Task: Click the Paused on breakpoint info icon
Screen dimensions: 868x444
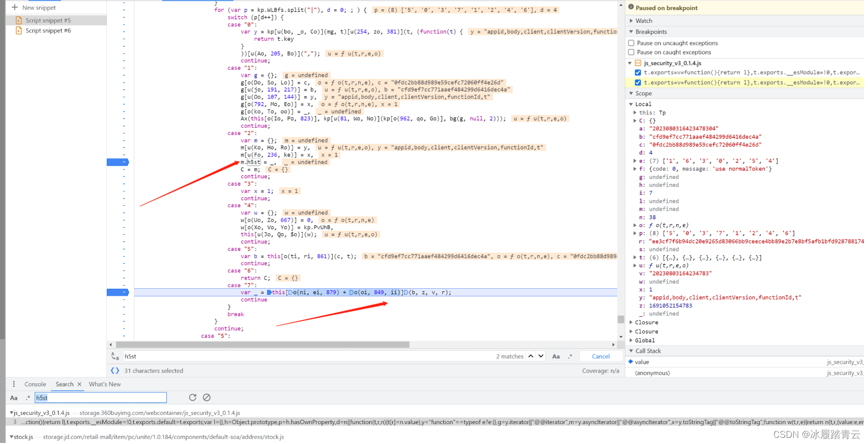Action: 631,8
